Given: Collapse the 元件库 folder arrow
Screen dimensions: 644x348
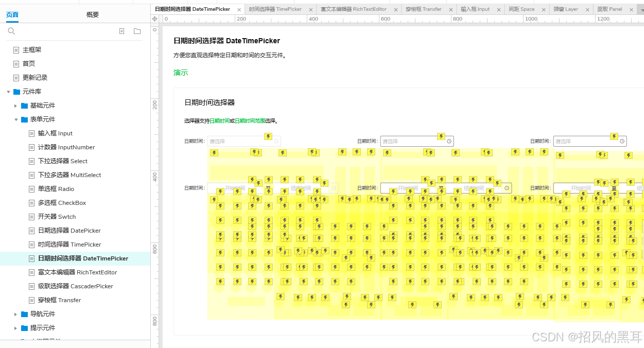Looking at the screenshot, I should [x=8, y=92].
